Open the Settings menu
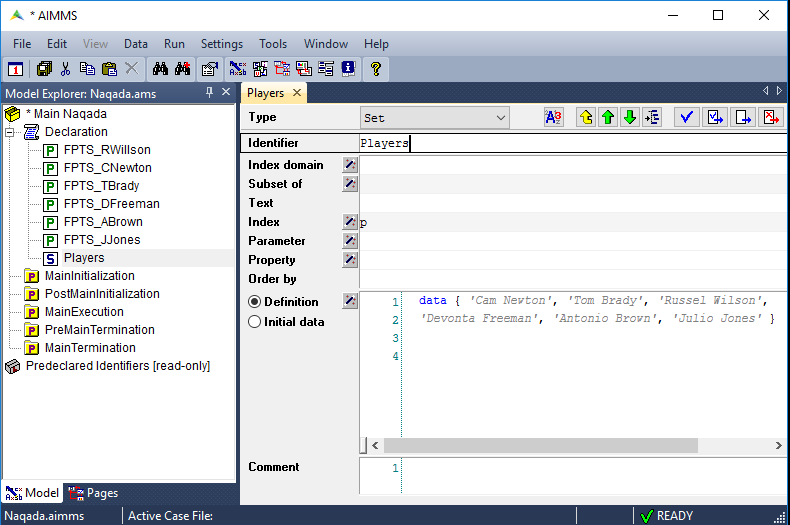 pos(222,44)
